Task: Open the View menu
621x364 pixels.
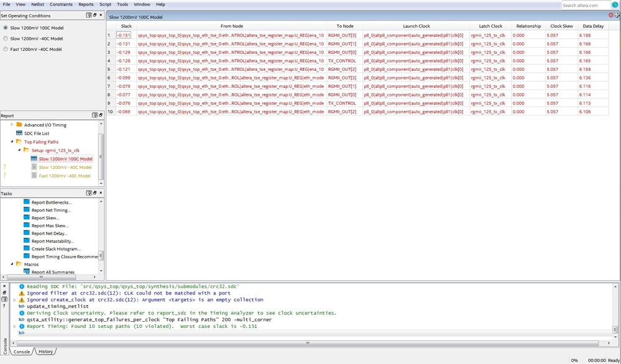Action: pos(21,4)
